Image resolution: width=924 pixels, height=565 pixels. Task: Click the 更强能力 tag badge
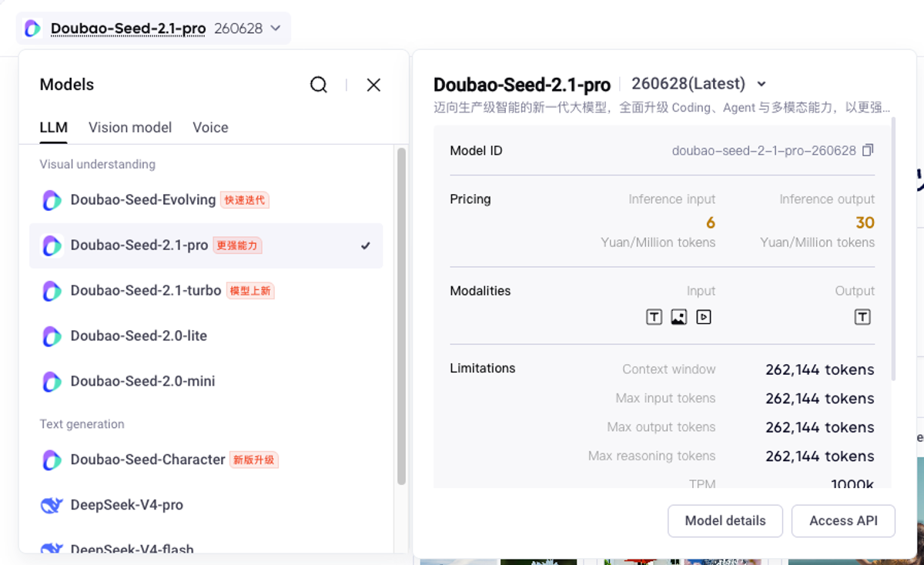tap(237, 246)
